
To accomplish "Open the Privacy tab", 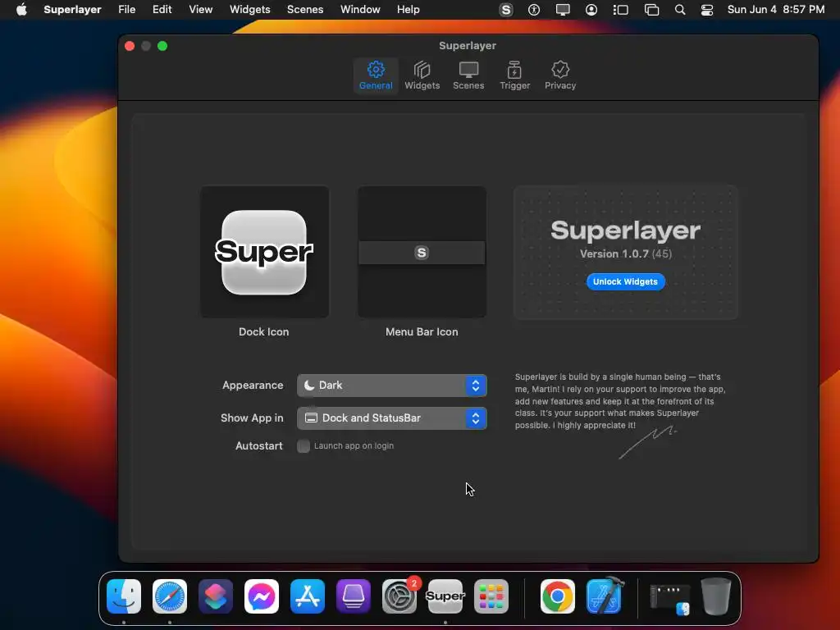I will tap(559, 75).
